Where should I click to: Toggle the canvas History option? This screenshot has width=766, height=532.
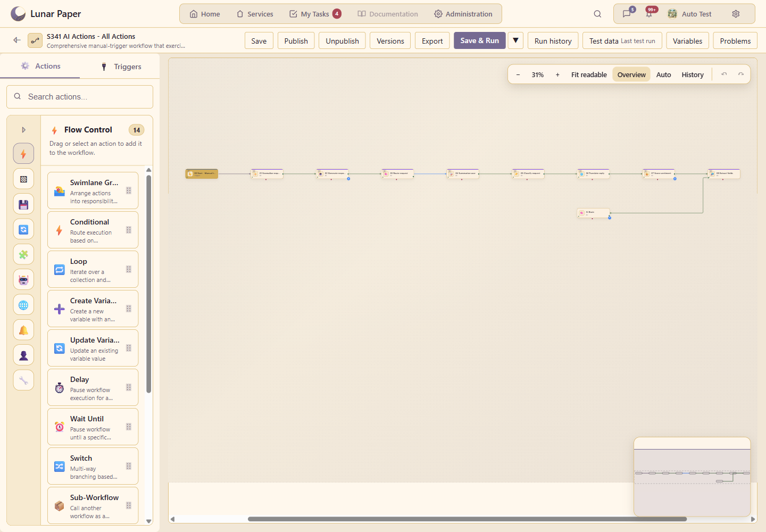click(693, 74)
